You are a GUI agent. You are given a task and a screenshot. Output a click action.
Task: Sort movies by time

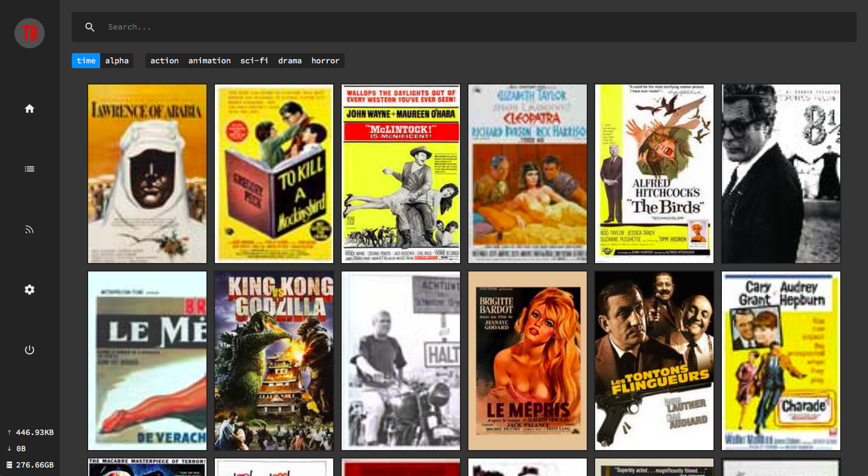[x=86, y=60]
